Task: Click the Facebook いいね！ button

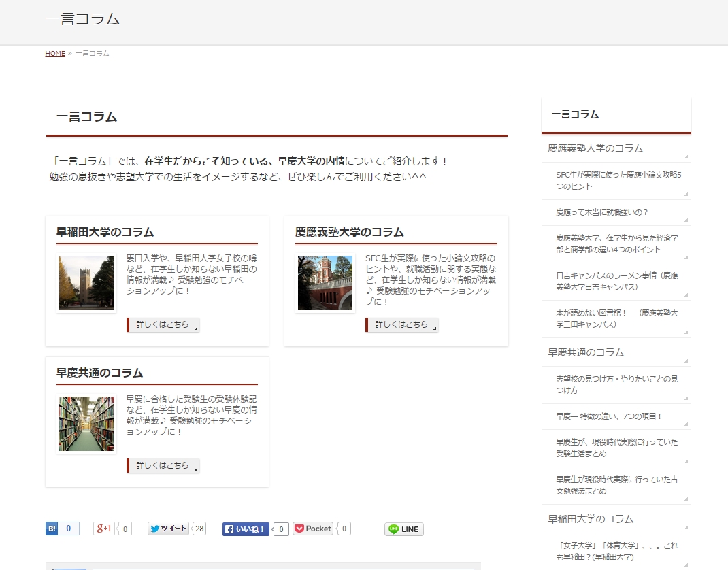Action: [246, 529]
